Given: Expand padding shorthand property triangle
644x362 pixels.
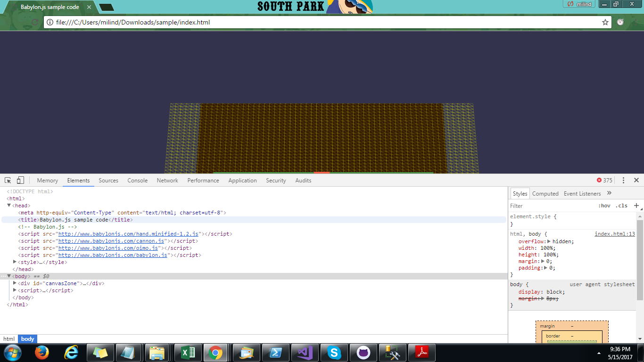Looking at the screenshot, I should 545,268.
